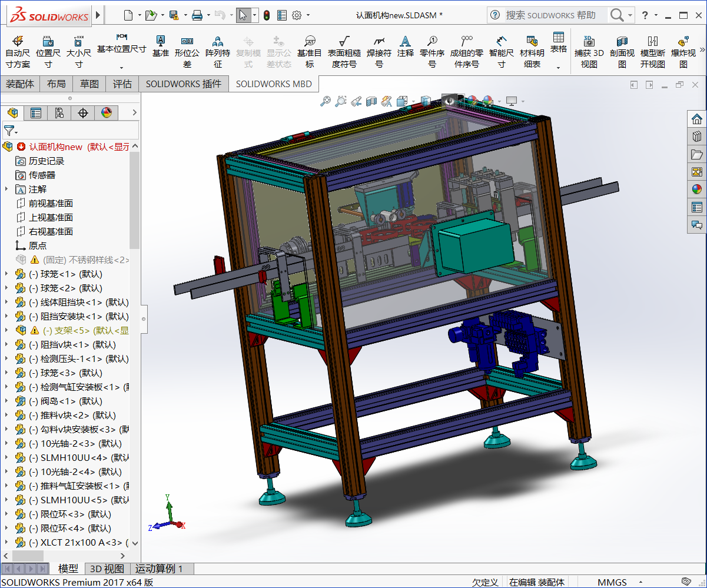707x588 pixels.
Task: Click the Save icon with warning
Action: pos(174,15)
